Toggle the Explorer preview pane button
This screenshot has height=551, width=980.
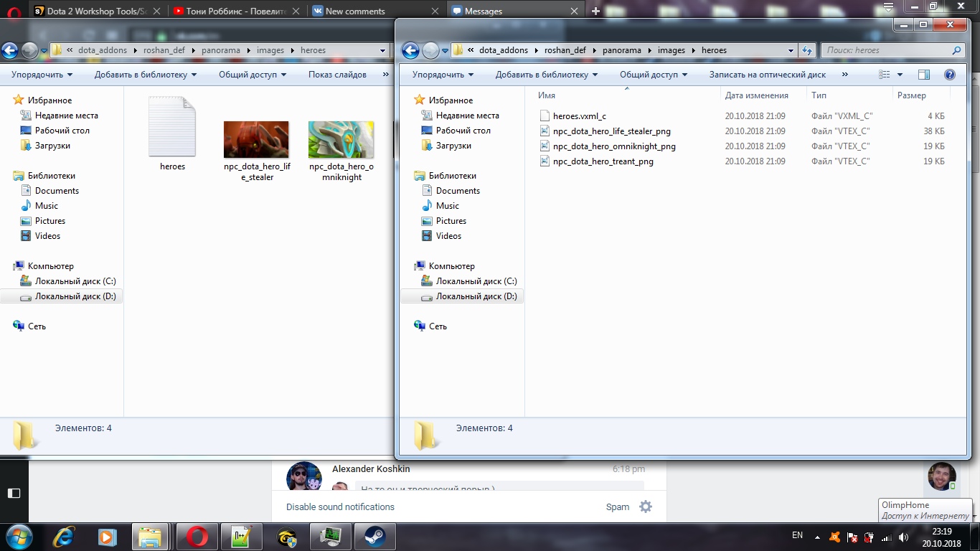click(x=924, y=75)
